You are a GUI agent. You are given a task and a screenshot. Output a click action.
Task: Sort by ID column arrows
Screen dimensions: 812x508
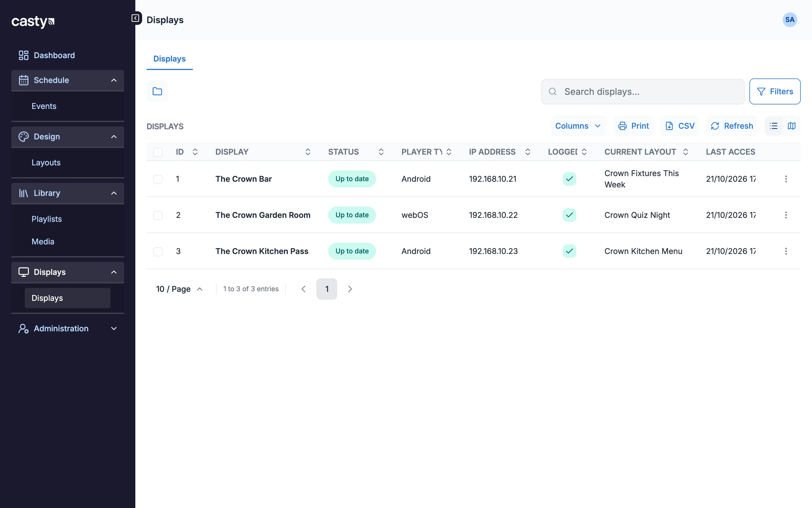[195, 152]
